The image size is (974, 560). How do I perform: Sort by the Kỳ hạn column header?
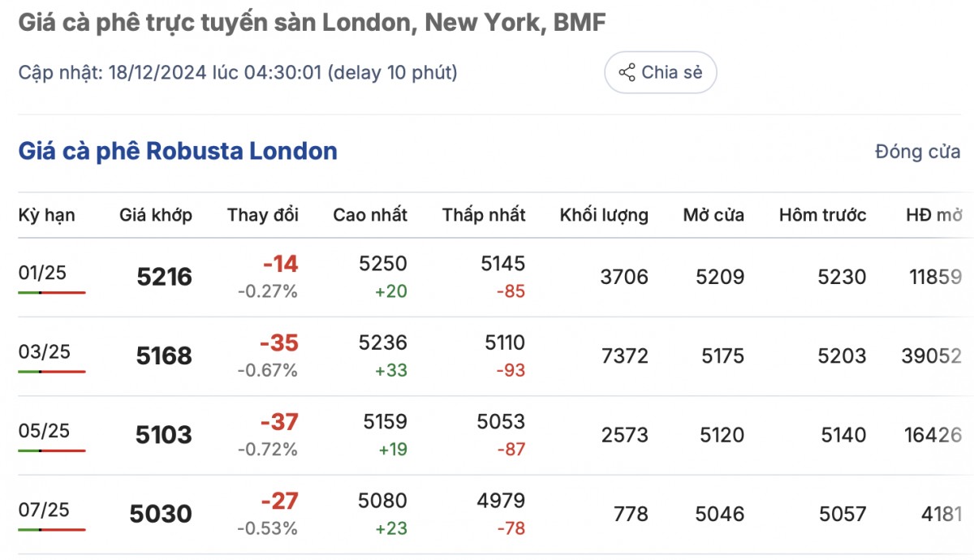(x=46, y=215)
